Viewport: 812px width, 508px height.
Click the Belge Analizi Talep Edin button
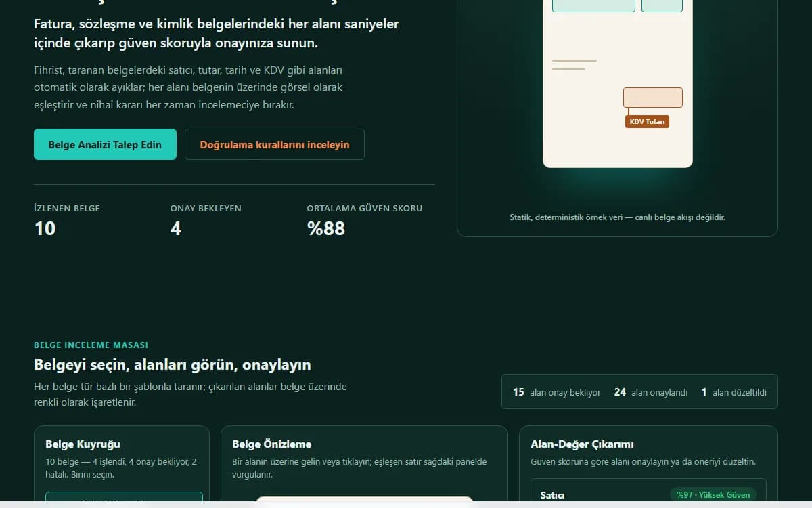pyautogui.click(x=105, y=144)
